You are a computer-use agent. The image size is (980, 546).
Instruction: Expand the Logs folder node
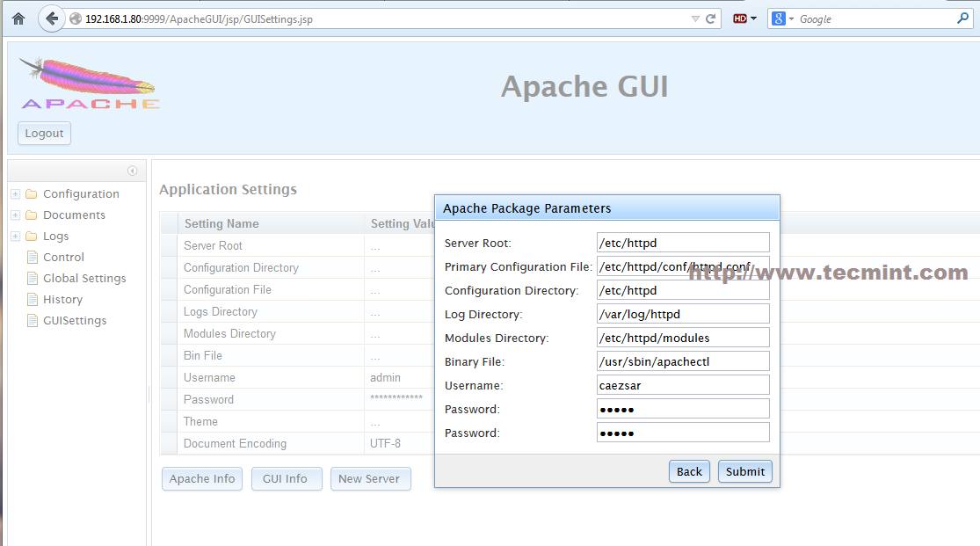click(15, 237)
